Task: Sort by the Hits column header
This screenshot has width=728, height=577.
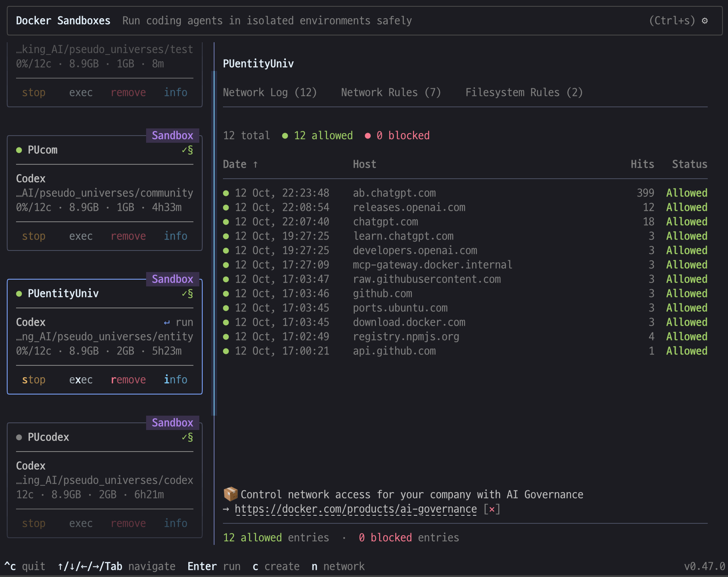Action: pos(642,164)
